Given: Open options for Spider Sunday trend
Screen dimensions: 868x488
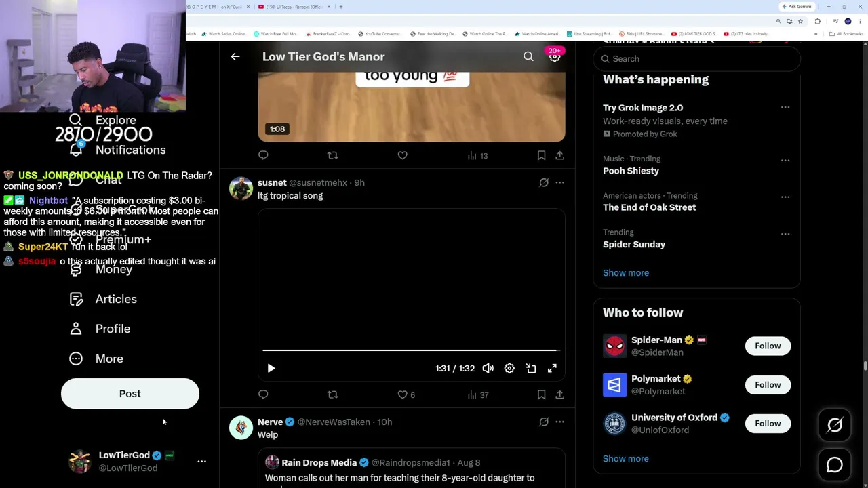Looking at the screenshot, I should (x=785, y=234).
